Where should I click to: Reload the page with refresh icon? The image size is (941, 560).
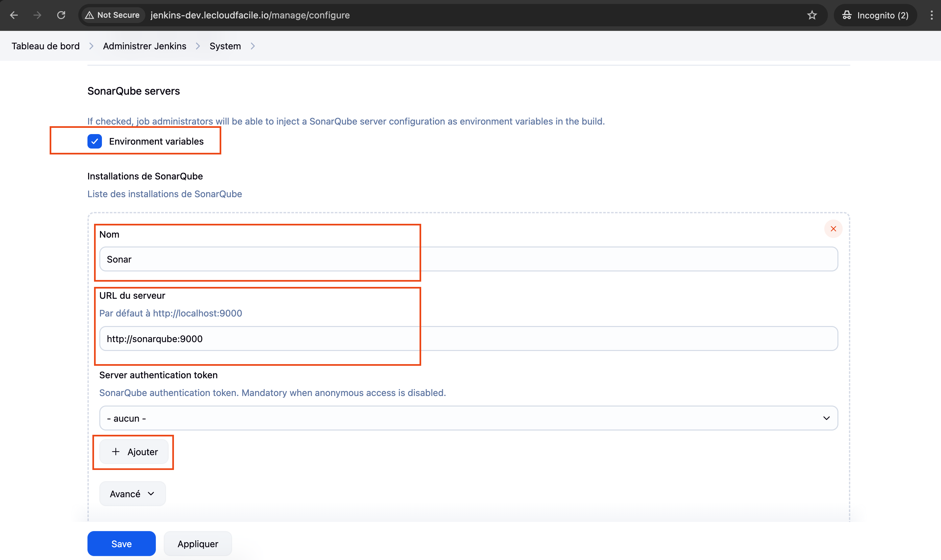pos(61,15)
